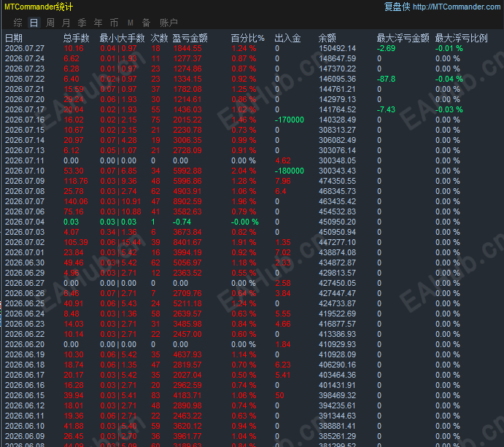This screenshot has height=447, width=504.
Task: Click trade count 75
Action: [x=155, y=120]
